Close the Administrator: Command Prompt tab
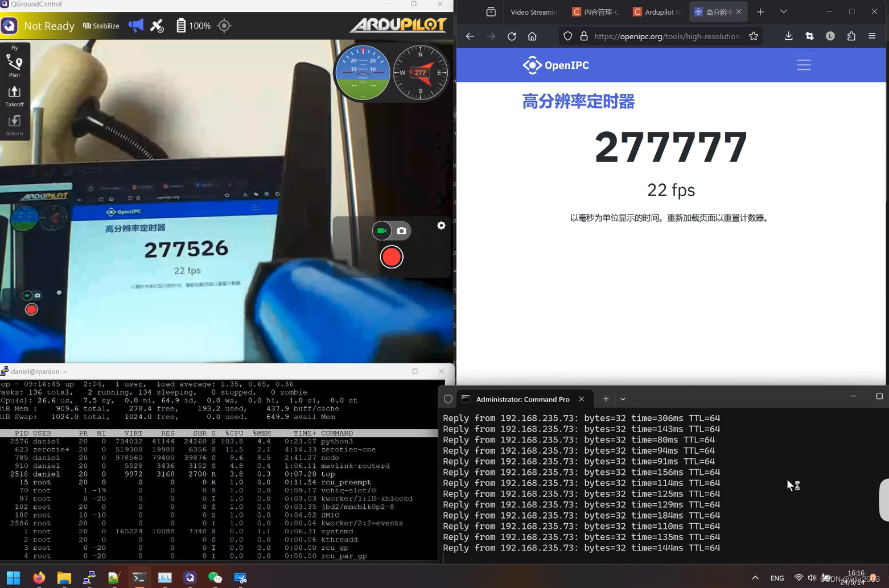889x588 pixels. (581, 399)
